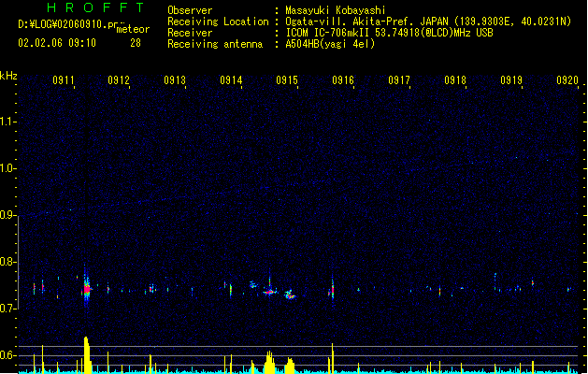Click the 'meteor' label above the count
The width and height of the screenshot is (588, 374).
133,29
